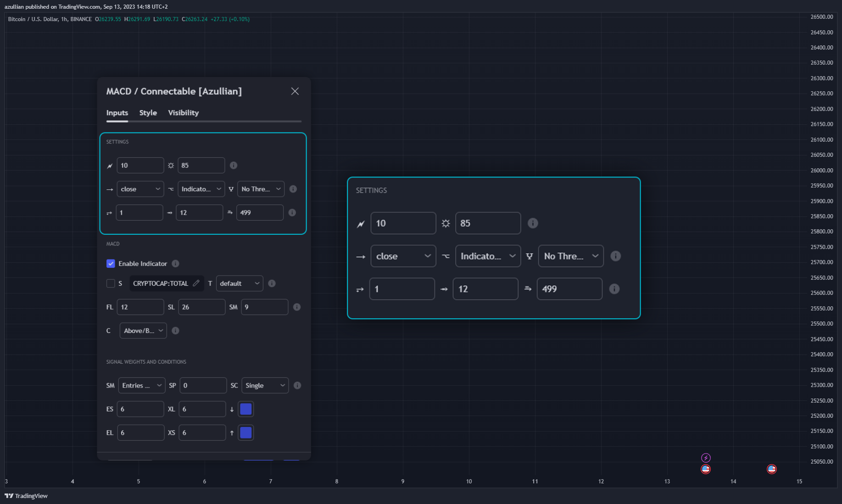Click the ES input field

[x=140, y=409]
